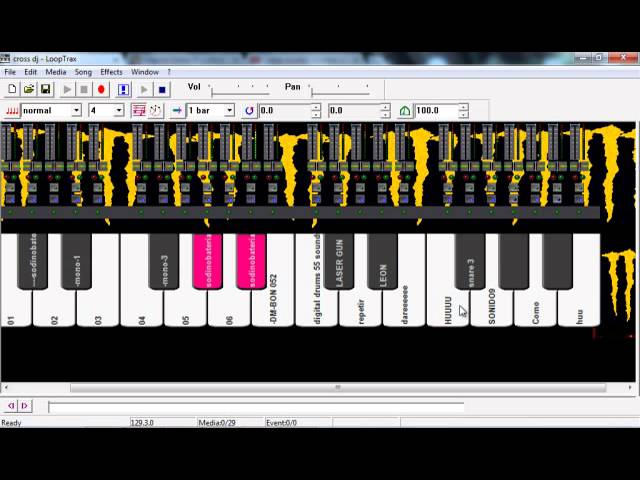Image resolution: width=640 pixels, height=480 pixels.
Task: Click the blue exclamation mark toolbar icon
Action: tap(123, 89)
